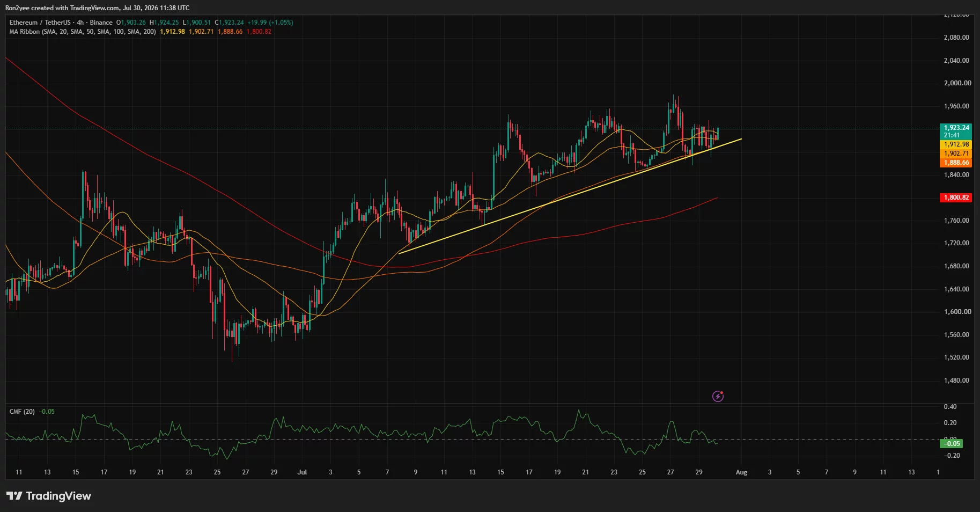Click the red 1,800.82 SMA 200 price tag
Viewport: 980px width, 512px height.
click(956, 198)
